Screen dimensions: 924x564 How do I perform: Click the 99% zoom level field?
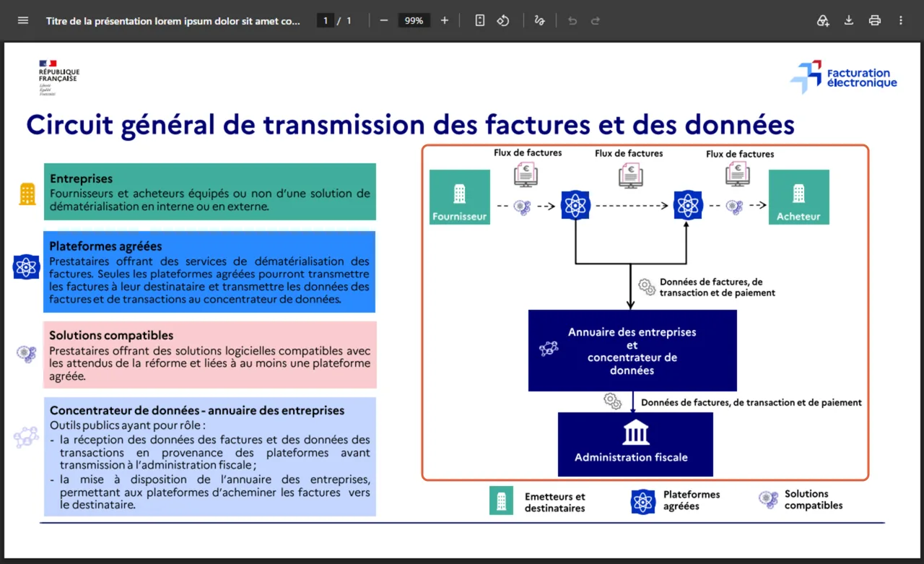(414, 20)
